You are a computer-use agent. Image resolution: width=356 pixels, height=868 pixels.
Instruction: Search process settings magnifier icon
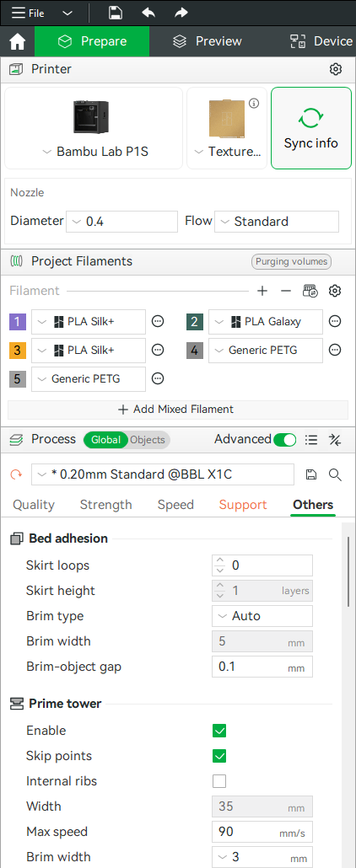point(334,474)
